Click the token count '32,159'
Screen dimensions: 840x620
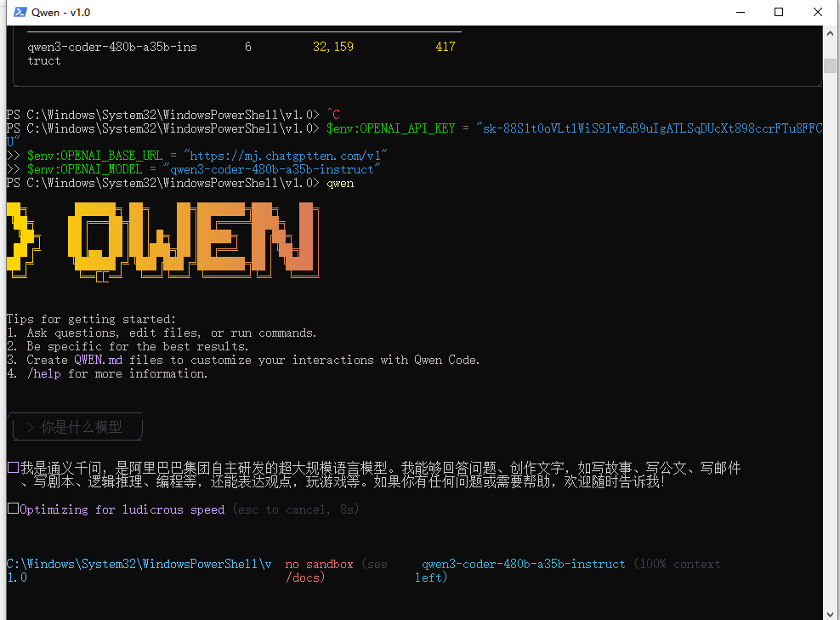coord(333,47)
